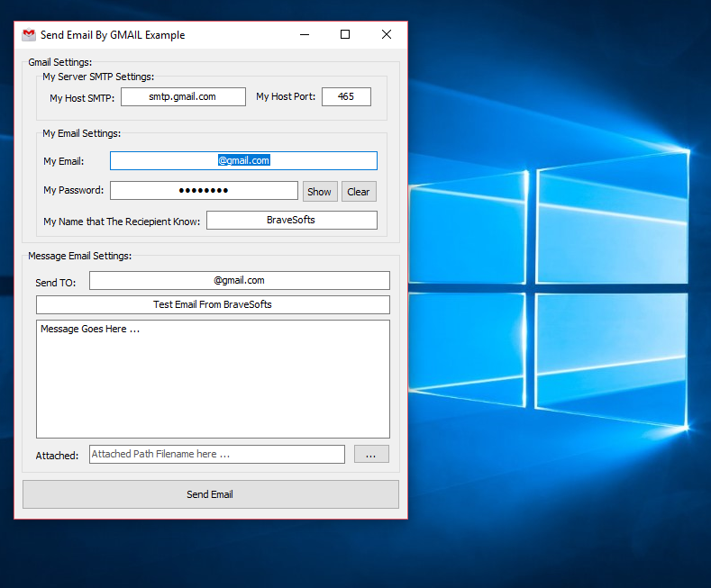Image resolution: width=711 pixels, height=588 pixels.
Task: Click the My Host SMTP input field
Action: (183, 97)
